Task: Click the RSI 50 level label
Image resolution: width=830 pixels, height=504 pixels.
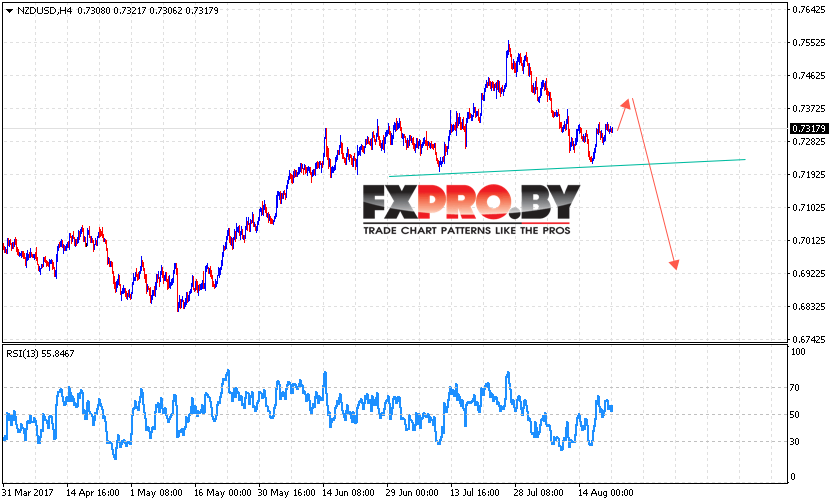Action: pos(795,415)
